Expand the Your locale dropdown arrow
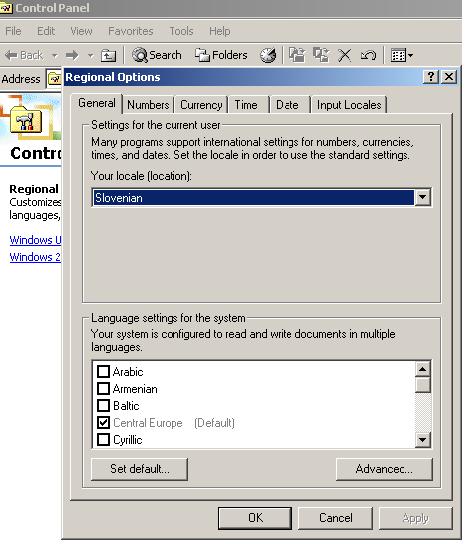Image resolution: width=466 pixels, height=544 pixels. click(x=422, y=197)
